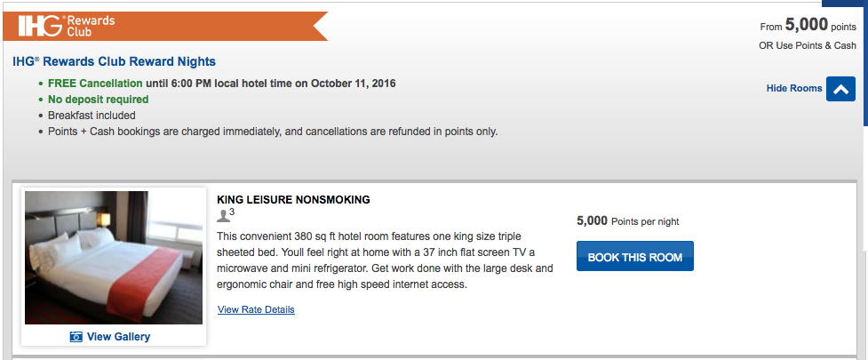Click the Points + Cash bookings note
This screenshot has height=360, width=868.
pyautogui.click(x=273, y=132)
